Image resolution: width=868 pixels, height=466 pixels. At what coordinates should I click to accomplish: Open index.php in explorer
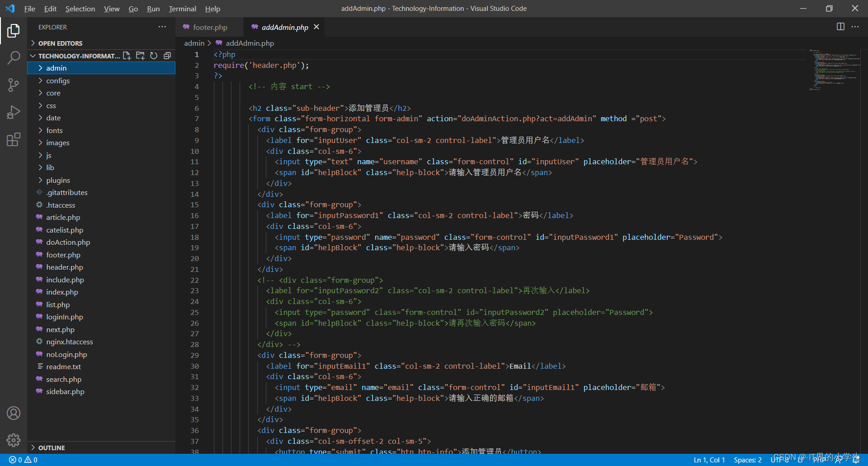[x=101, y=292]
